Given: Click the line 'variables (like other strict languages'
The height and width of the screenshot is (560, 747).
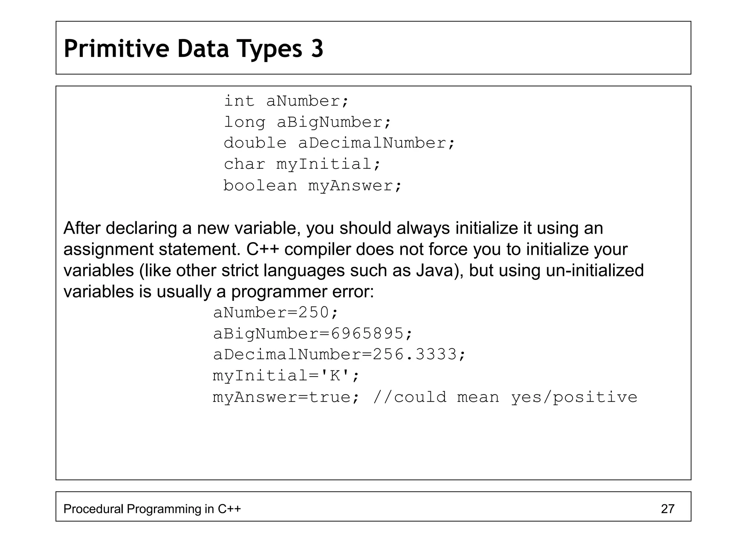Looking at the screenshot, I should pyautogui.click(x=353, y=271).
